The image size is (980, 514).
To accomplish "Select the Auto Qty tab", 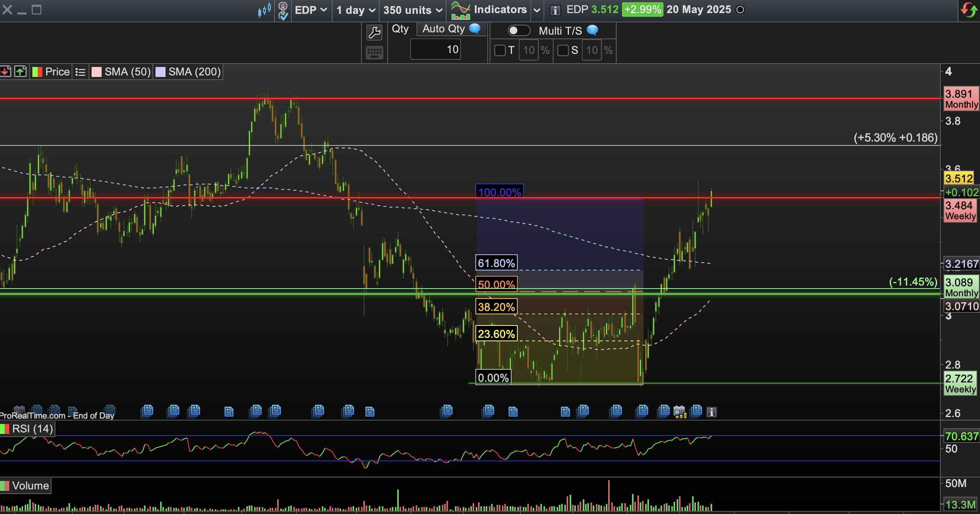I will [x=443, y=29].
